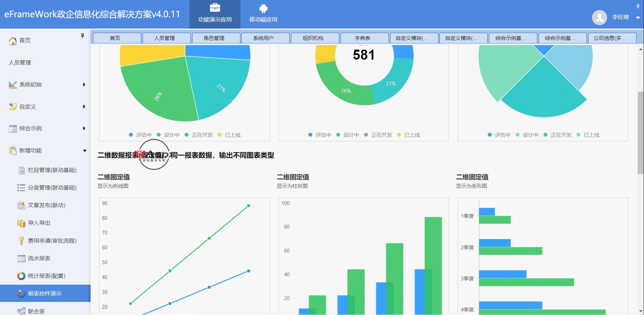The height and width of the screenshot is (315, 644).
Task: Switch to the 首页 tab
Action: click(117, 38)
